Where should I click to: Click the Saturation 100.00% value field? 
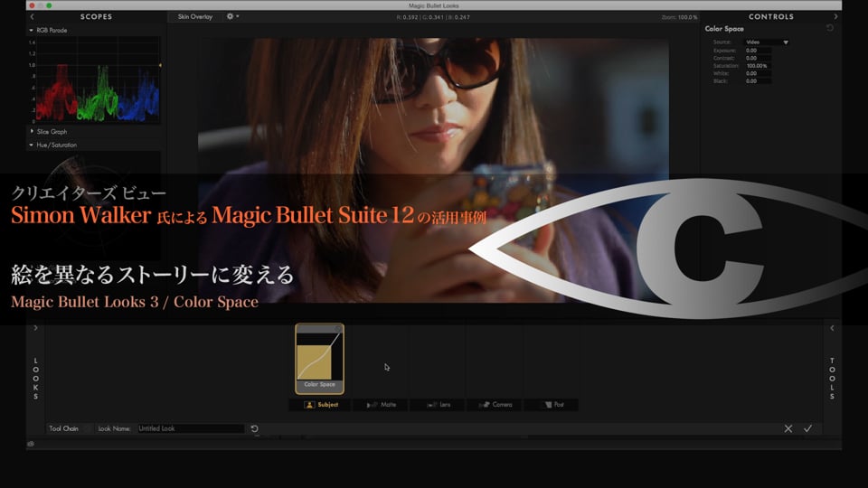(758, 66)
